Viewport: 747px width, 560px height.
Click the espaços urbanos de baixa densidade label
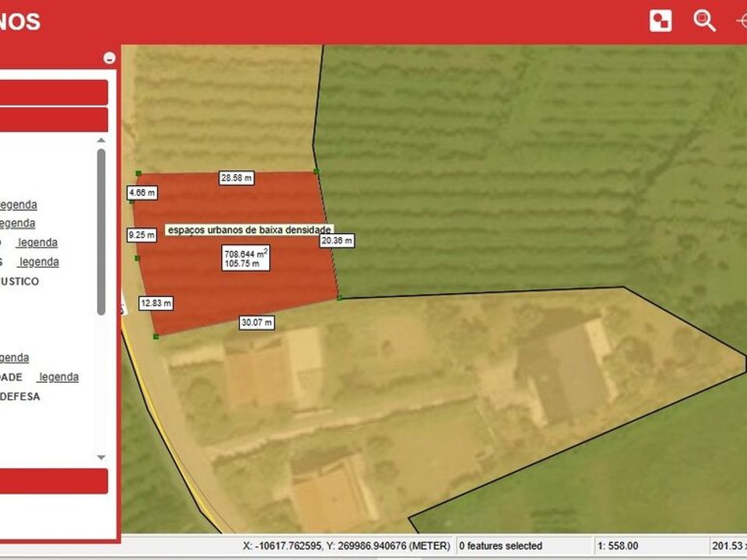point(250,229)
